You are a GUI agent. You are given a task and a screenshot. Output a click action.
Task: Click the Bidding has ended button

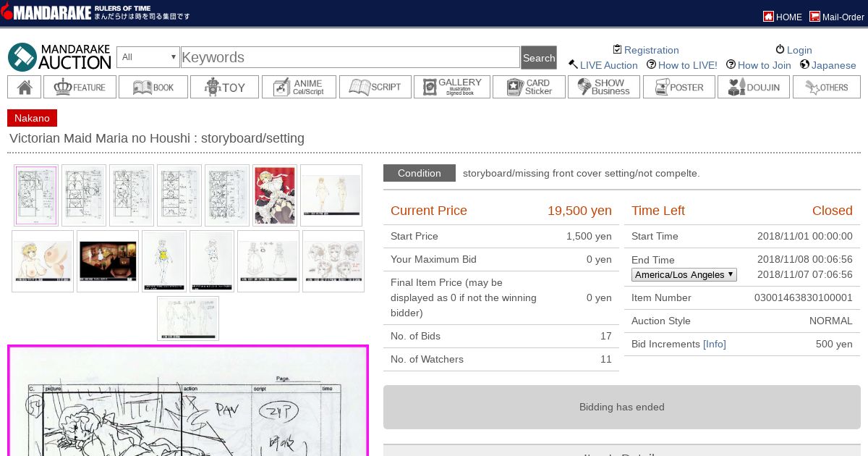(x=622, y=407)
